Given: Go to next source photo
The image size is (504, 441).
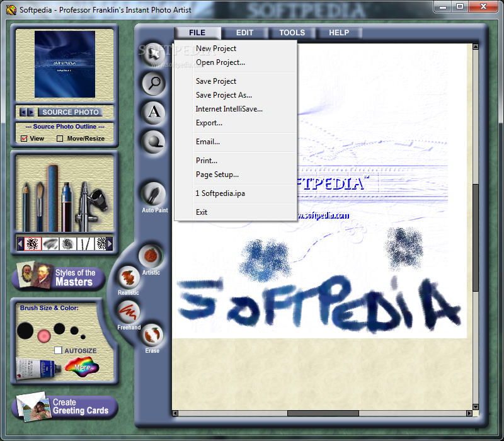Looking at the screenshot, I should click(x=31, y=112).
